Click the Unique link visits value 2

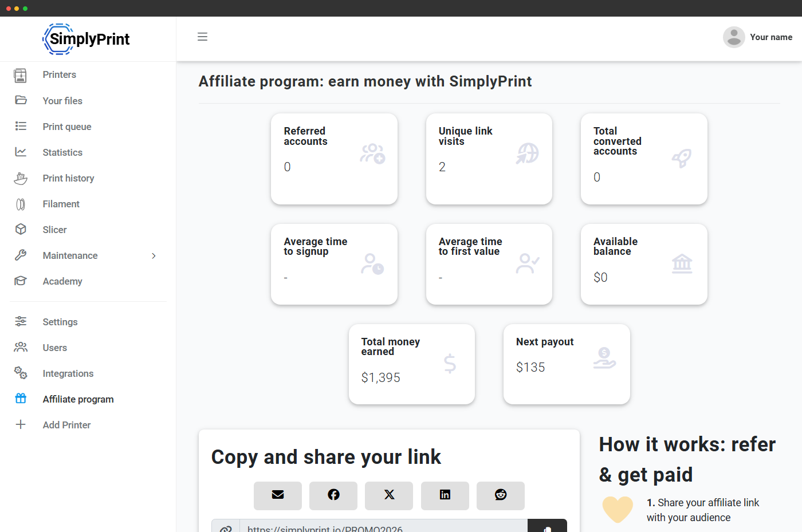[442, 167]
